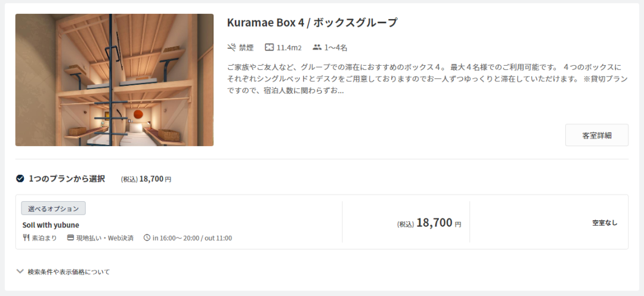Click the room size icon beside 11.4m2

pos(269,47)
